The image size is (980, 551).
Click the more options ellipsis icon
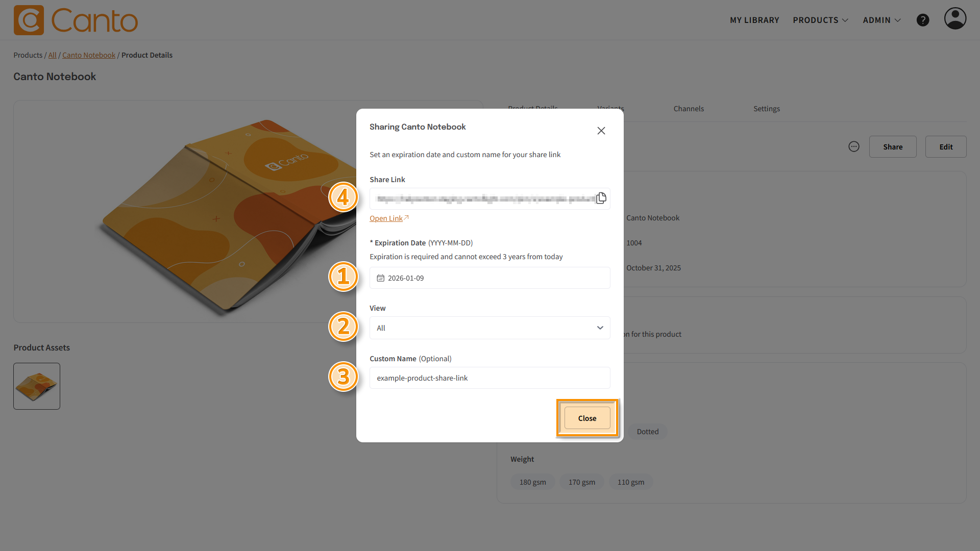854,146
